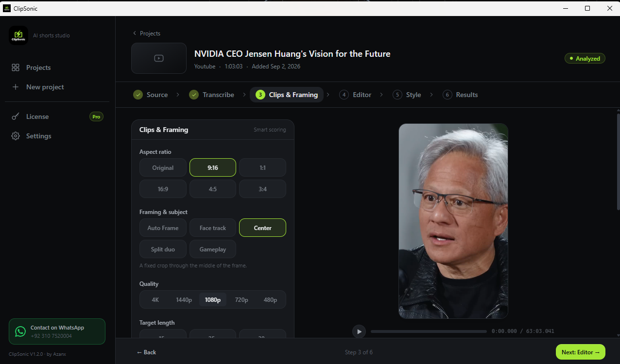Click the timecode 0:00.000 / 63:03.041
The width and height of the screenshot is (620, 364).
523,331
